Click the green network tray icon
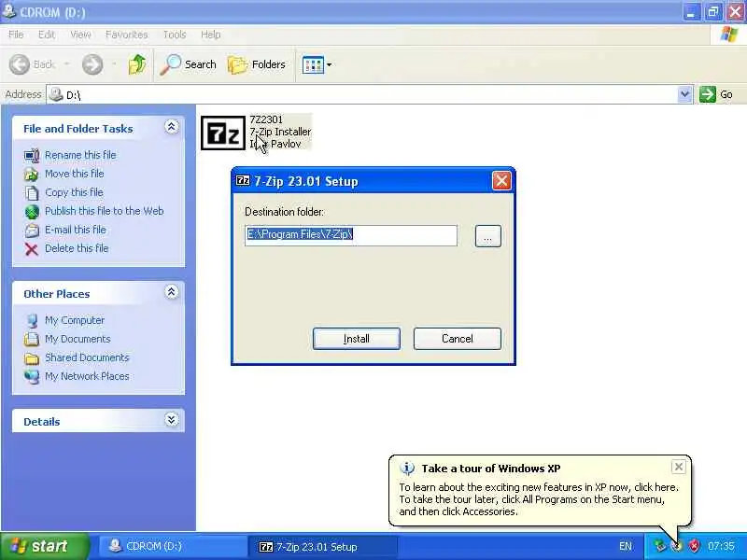747x560 pixels. point(660,546)
